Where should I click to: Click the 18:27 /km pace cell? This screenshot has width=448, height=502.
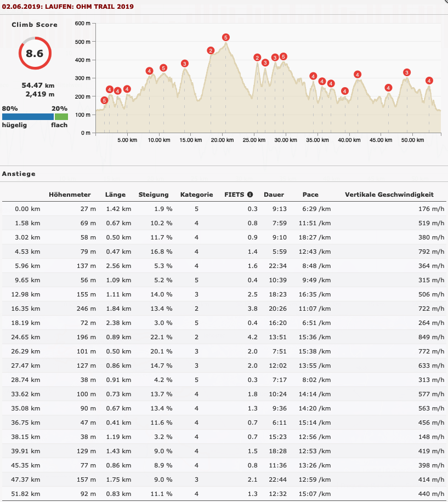(x=315, y=237)
